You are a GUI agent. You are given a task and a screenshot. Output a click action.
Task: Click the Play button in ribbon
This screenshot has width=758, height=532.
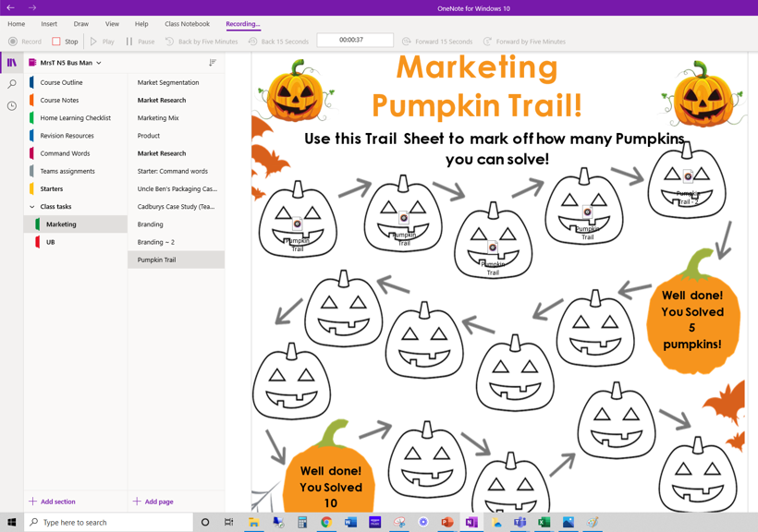point(102,42)
